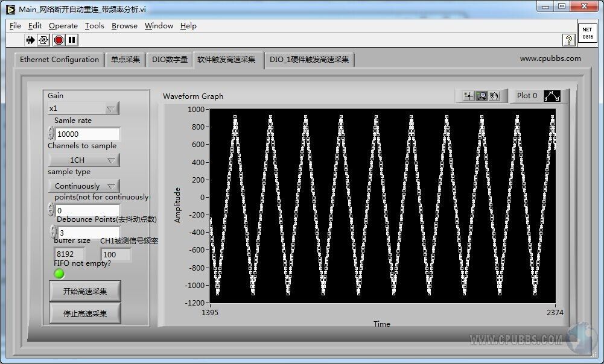Switch to the DIO数字量 tab
The width and height of the screenshot is (604, 364).
pos(170,60)
